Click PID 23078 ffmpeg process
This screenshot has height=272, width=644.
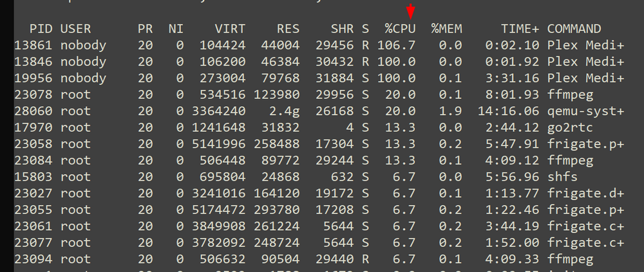[319, 95]
